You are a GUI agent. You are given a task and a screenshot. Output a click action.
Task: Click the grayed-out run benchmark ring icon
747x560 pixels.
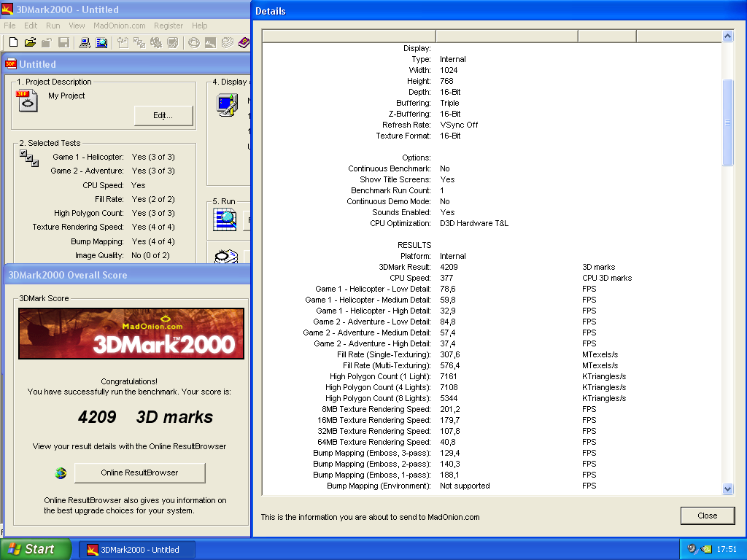pos(194,42)
